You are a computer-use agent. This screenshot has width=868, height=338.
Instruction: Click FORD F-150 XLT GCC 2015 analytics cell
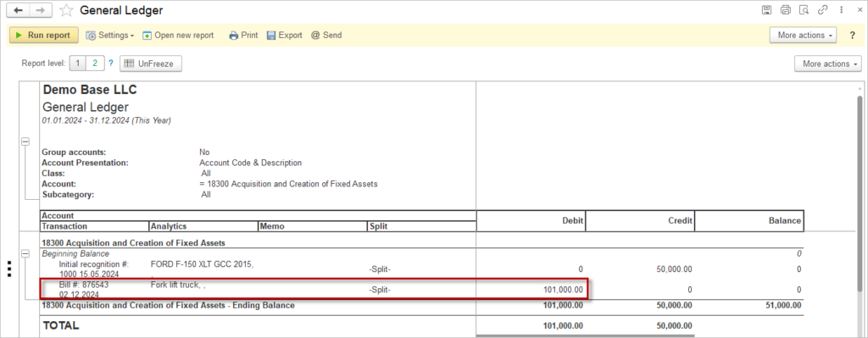(x=202, y=264)
